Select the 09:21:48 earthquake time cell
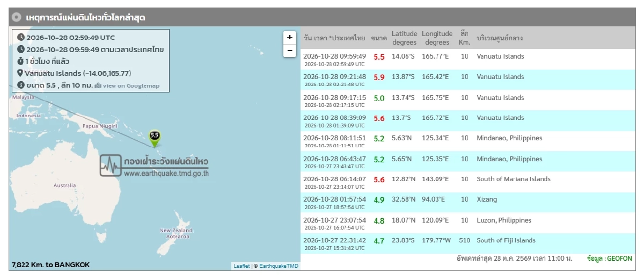This screenshot has width=644, height=279. 334,80
